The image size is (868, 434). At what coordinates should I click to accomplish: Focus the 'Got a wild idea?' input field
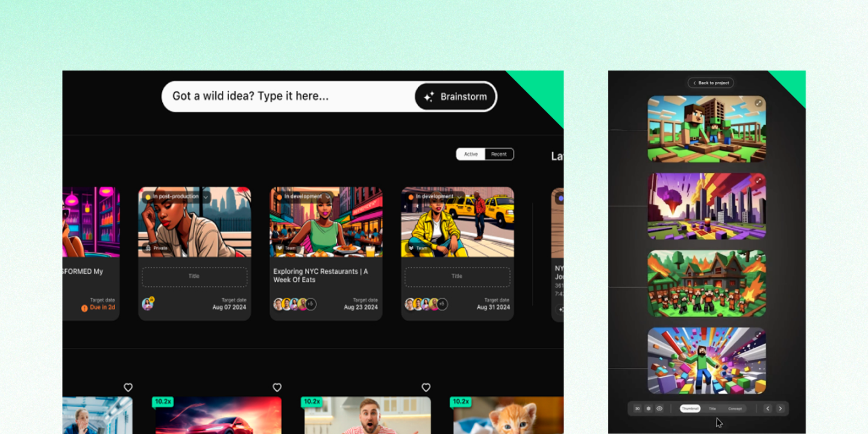(288, 96)
